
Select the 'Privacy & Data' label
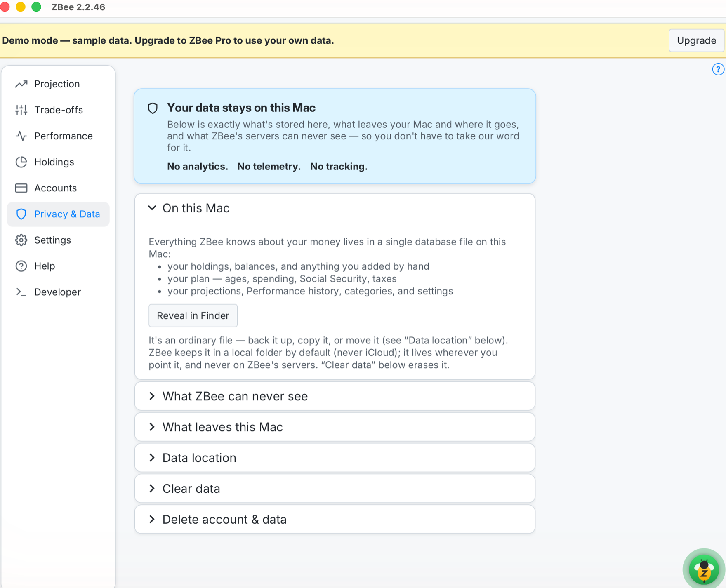67,214
